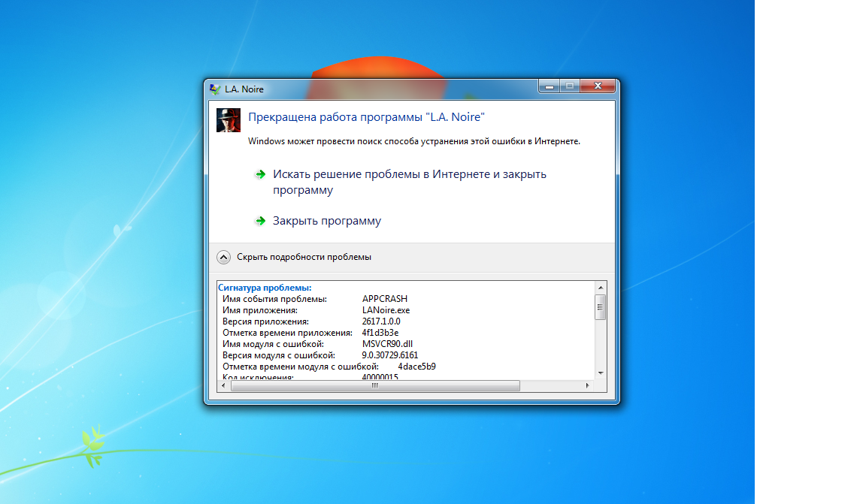Click the Имя приложения label

click(259, 310)
